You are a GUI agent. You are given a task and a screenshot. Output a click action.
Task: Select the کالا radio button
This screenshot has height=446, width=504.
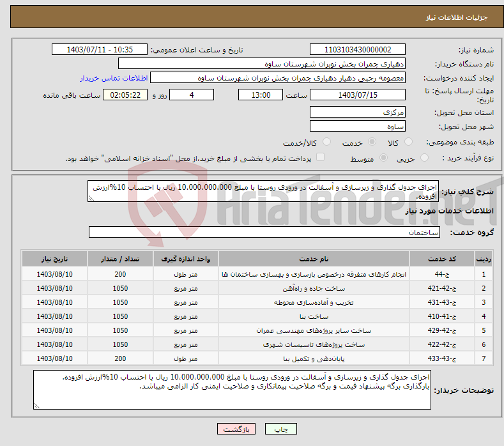point(408,142)
